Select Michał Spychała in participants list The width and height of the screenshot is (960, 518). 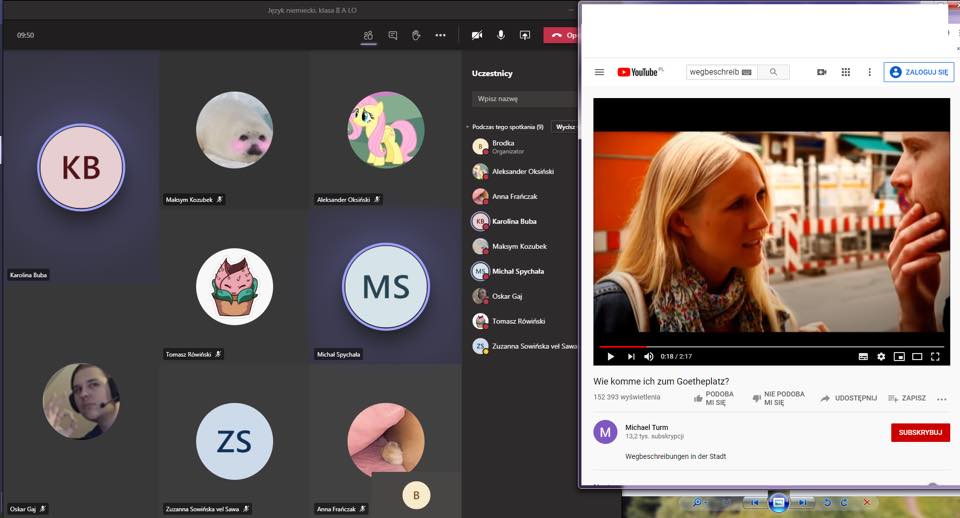(517, 271)
